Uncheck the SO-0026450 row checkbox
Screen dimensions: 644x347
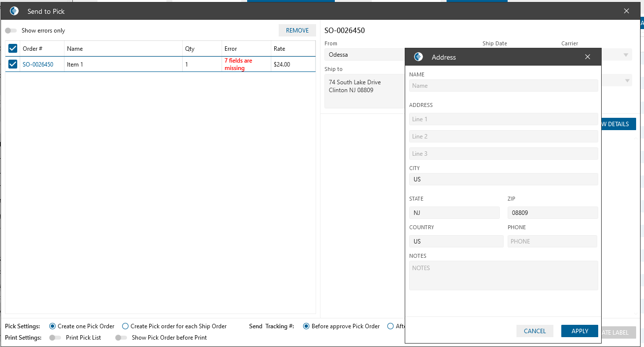(13, 64)
